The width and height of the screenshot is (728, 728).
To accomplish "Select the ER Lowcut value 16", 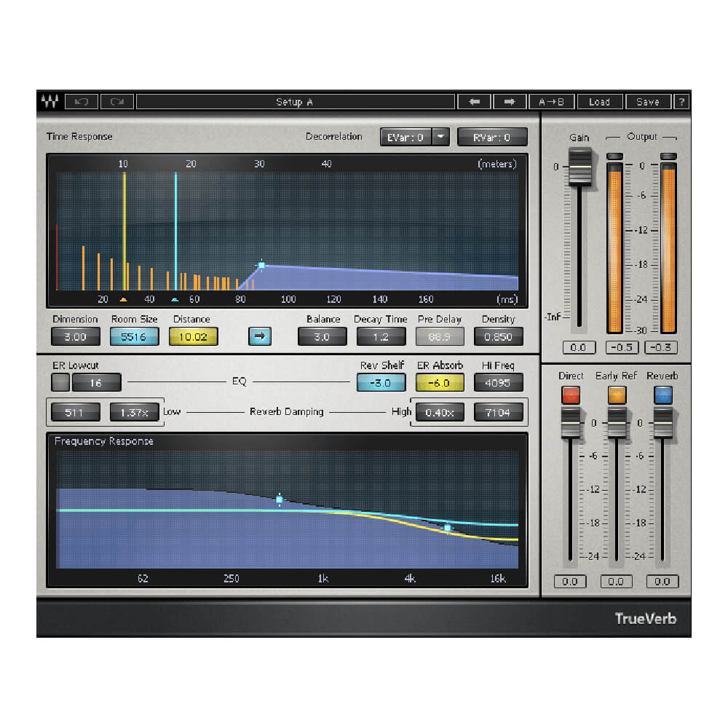I will [96, 383].
